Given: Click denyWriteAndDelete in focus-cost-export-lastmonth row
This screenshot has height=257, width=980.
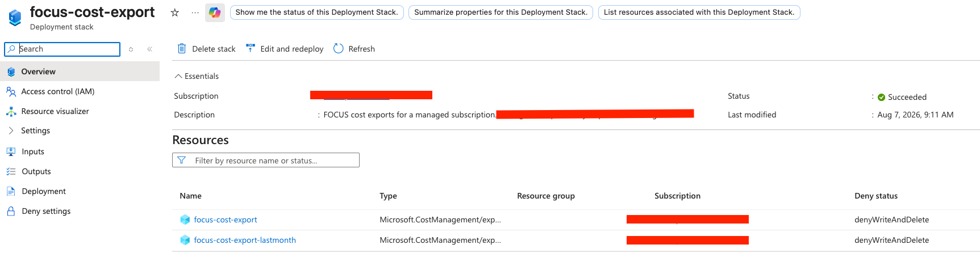Looking at the screenshot, I should coord(891,240).
